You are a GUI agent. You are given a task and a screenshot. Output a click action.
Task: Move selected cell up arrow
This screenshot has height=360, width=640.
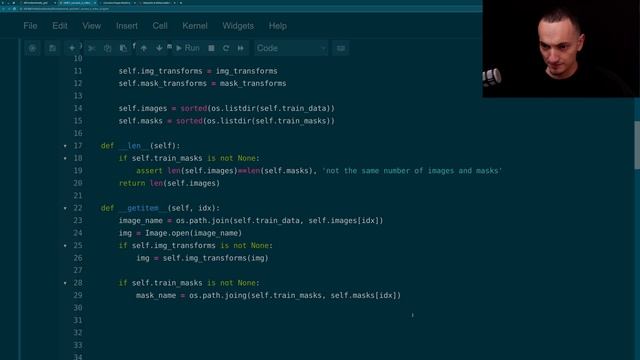pos(144,48)
